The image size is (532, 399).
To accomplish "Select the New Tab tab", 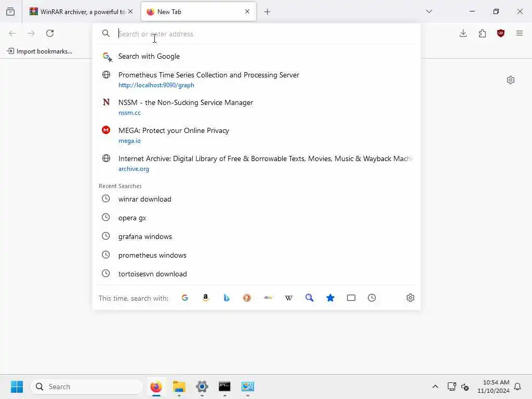I will coord(198,11).
